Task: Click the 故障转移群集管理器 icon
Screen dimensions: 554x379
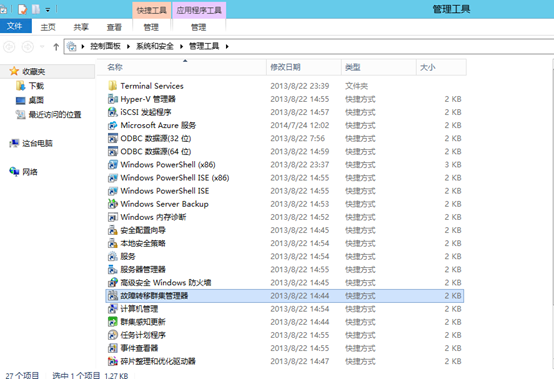Action: pyautogui.click(x=112, y=295)
